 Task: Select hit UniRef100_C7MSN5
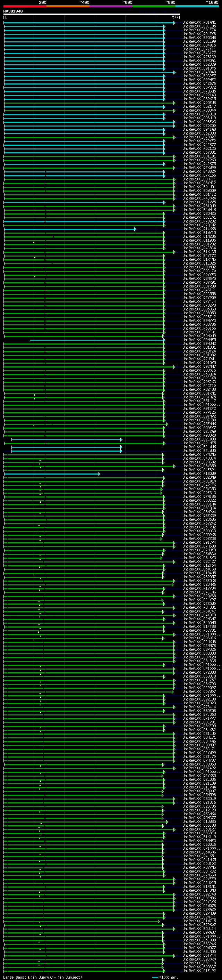[x=199, y=455]
